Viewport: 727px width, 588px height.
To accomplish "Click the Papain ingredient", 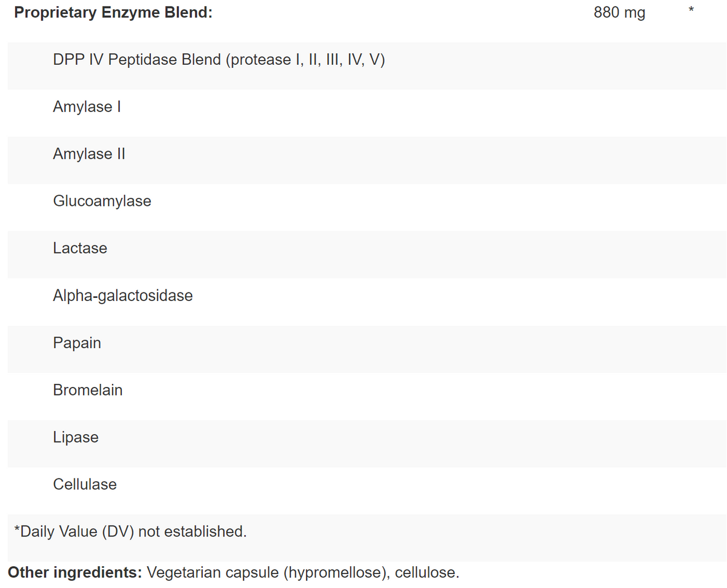I will click(77, 343).
